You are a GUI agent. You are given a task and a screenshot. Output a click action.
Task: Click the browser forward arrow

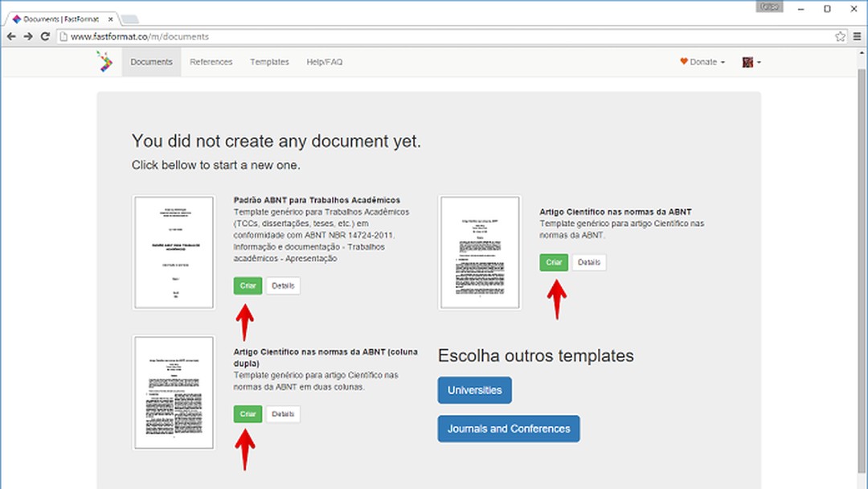(x=28, y=36)
